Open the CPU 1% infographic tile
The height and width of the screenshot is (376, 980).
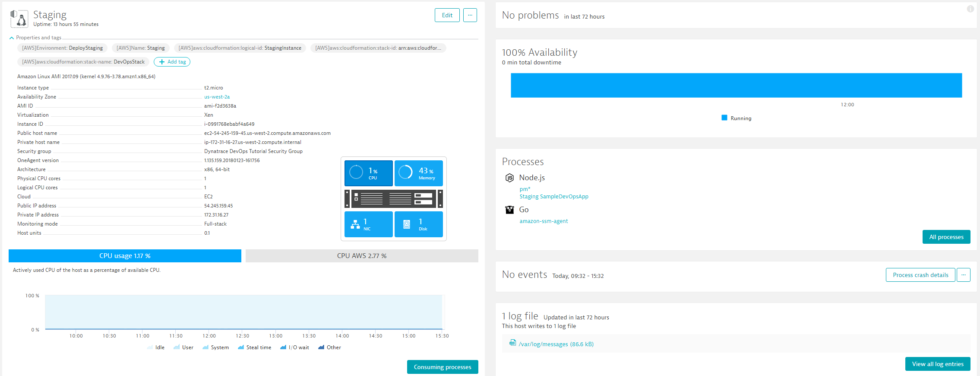tap(369, 173)
